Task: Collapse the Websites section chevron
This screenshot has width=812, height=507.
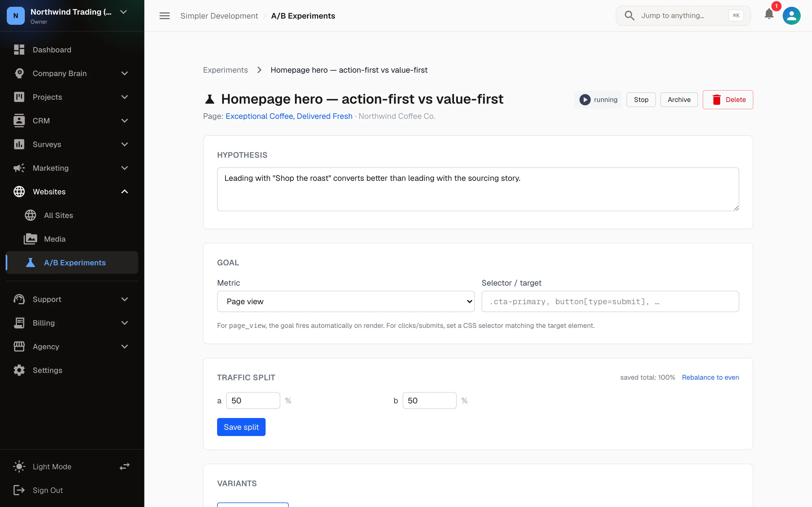Action: [x=125, y=192]
